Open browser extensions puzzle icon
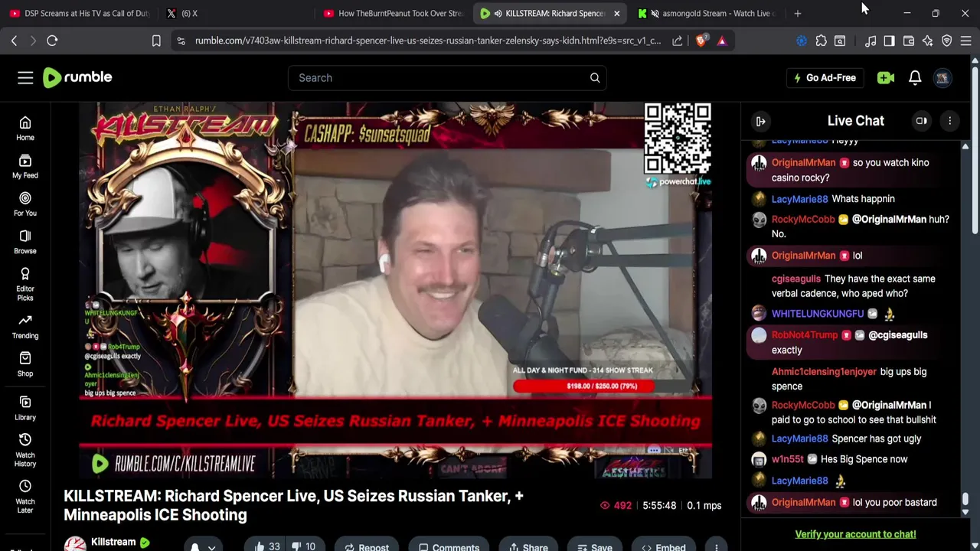980x551 pixels. tap(821, 41)
